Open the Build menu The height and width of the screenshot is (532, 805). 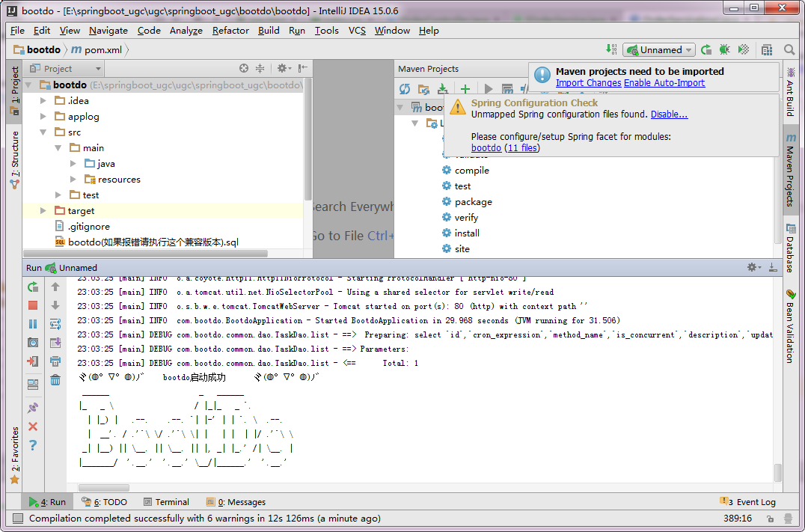click(x=269, y=30)
